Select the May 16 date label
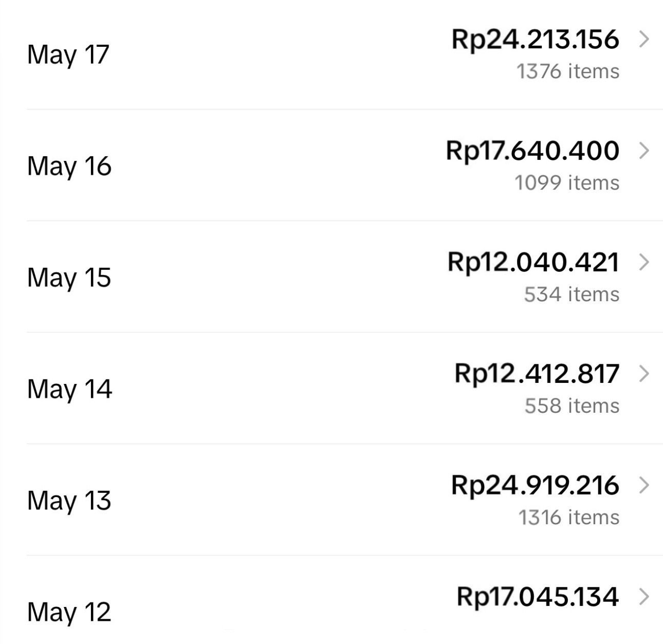 69,166
